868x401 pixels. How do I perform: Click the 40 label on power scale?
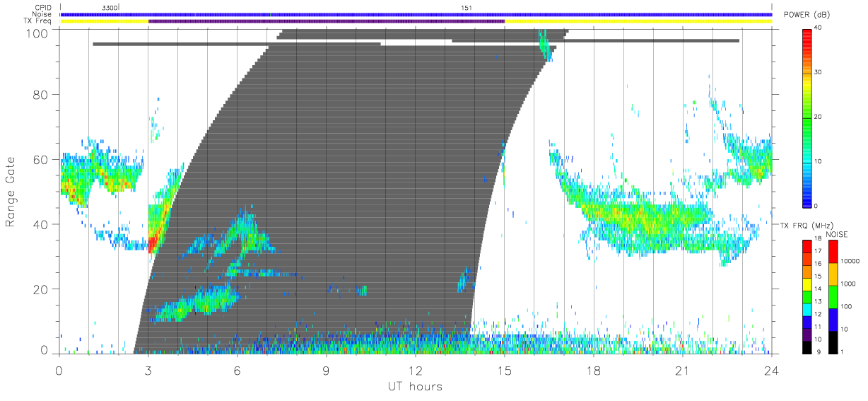818,28
